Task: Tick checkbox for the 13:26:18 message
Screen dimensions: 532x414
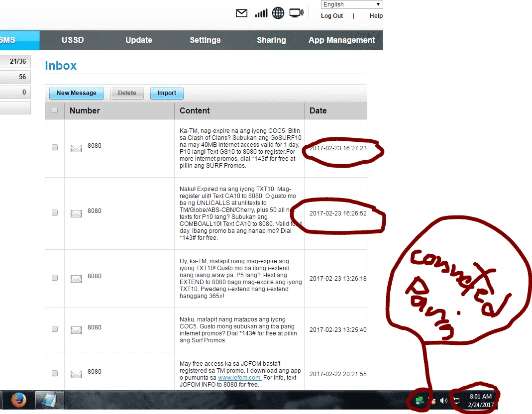Action: pyautogui.click(x=55, y=278)
